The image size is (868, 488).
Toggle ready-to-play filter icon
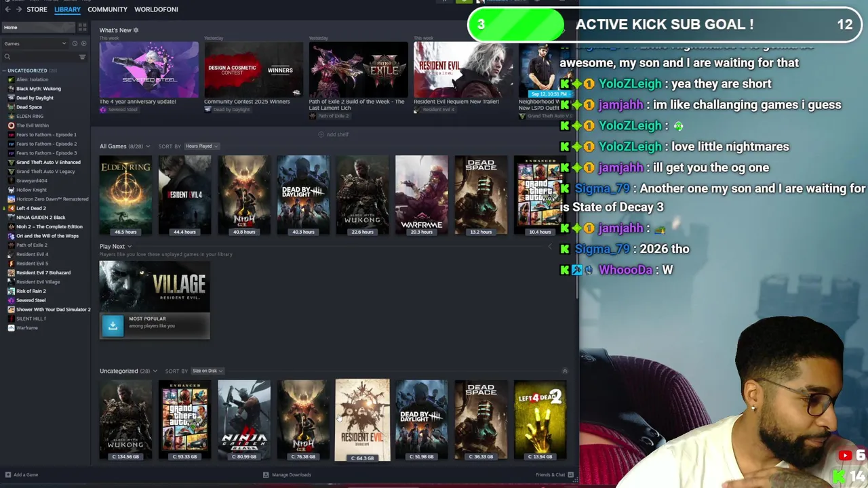click(x=83, y=43)
